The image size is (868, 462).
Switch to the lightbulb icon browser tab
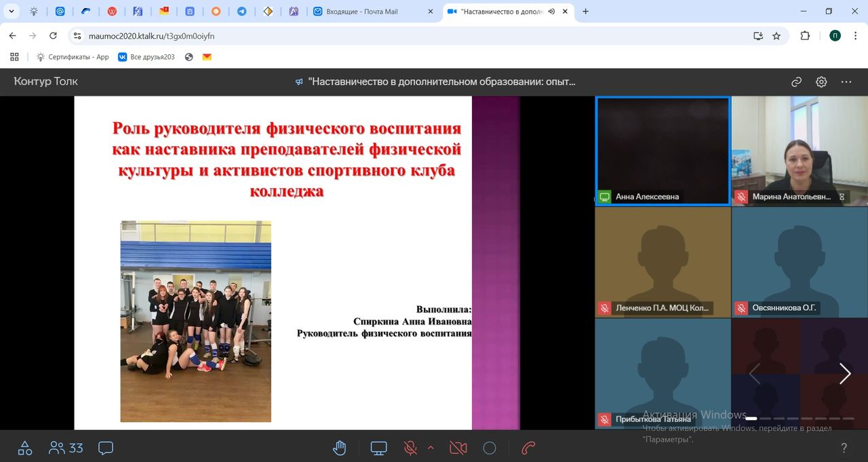tap(34, 12)
